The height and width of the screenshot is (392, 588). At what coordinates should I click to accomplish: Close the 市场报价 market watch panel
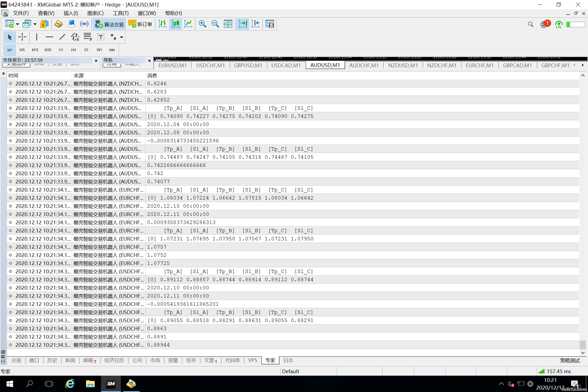coord(96,60)
